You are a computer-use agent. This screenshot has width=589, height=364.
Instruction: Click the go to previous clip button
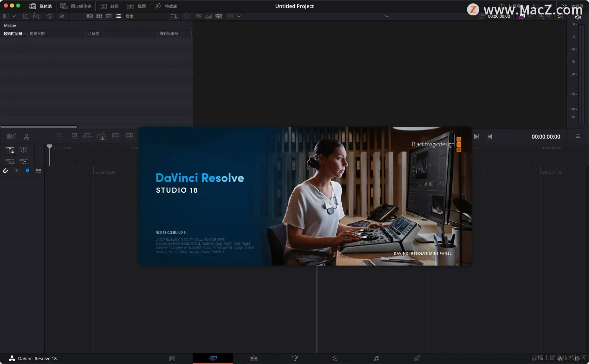pos(490,137)
